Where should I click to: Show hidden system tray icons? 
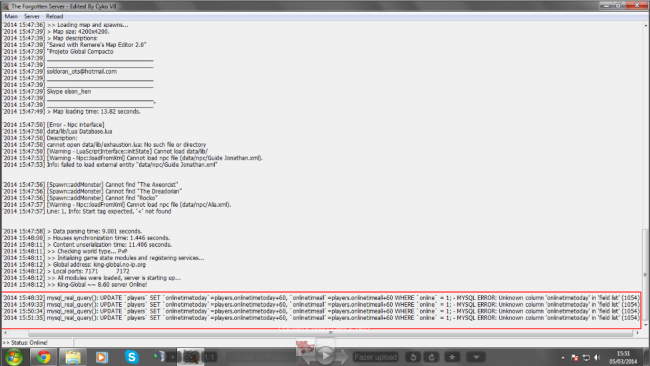point(563,357)
